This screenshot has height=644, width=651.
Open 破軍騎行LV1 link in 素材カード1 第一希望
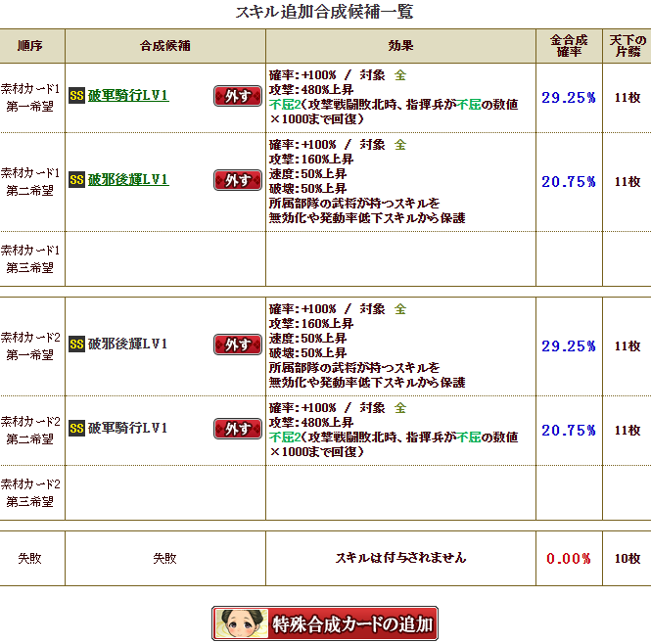pyautogui.click(x=128, y=96)
